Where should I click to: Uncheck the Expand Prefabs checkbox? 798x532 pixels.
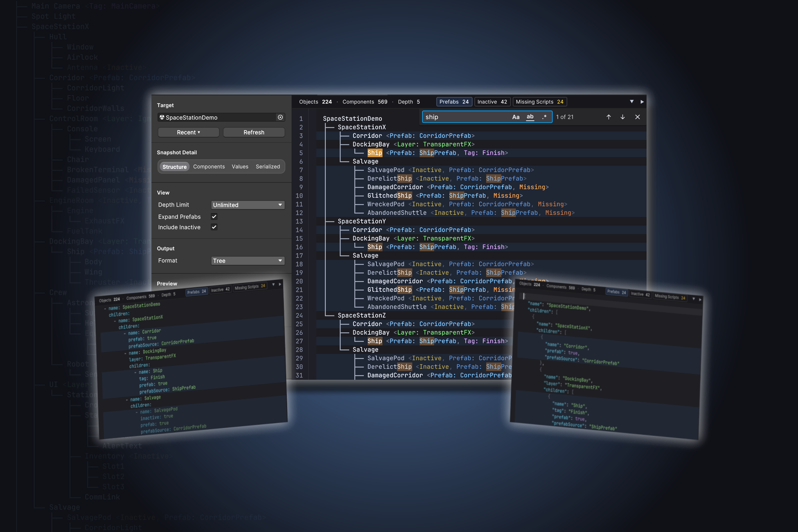coord(214,216)
